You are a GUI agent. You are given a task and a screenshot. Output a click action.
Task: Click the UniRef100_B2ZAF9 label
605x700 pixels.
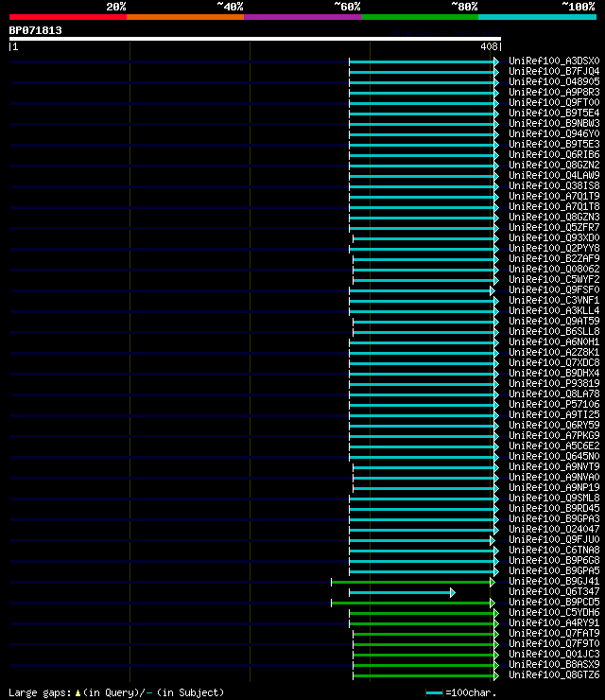click(x=554, y=259)
